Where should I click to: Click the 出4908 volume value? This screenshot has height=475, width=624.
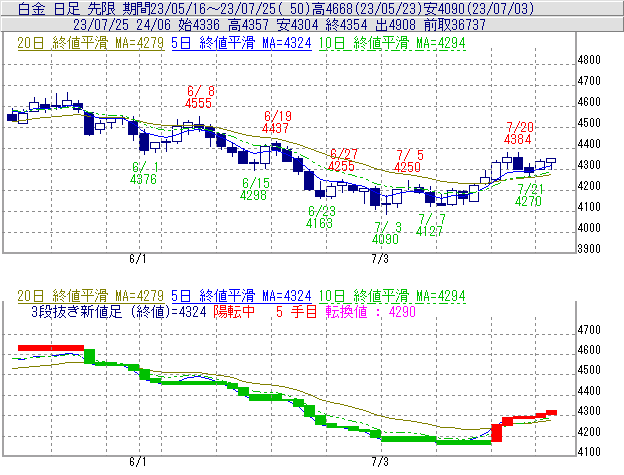[x=396, y=25]
